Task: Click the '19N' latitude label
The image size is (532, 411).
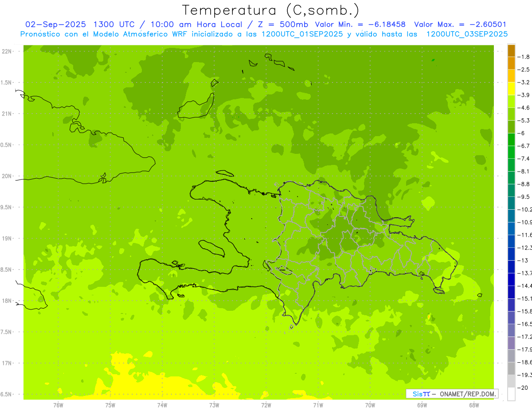Action: click(6, 239)
